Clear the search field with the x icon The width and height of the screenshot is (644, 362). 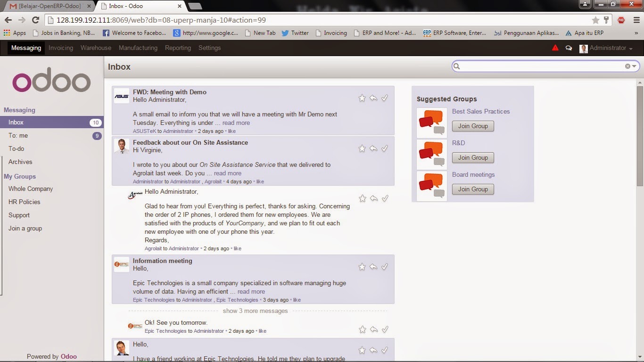627,66
